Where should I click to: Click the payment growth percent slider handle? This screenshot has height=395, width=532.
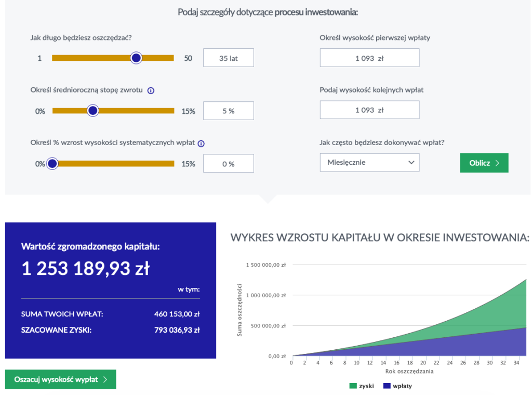tap(52, 164)
